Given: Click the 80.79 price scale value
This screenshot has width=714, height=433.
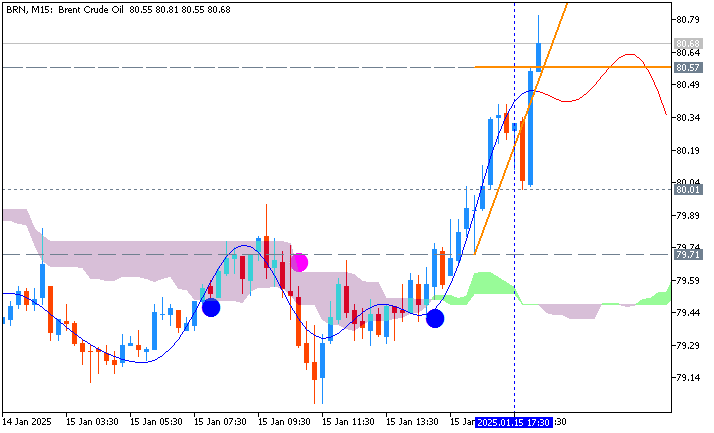Looking at the screenshot, I should pos(688,20).
